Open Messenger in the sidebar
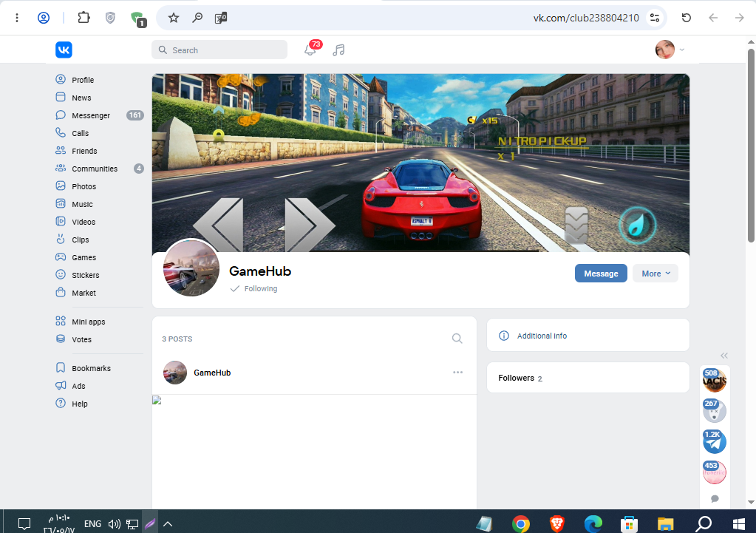Screen dimensions: 756x533 tap(91, 115)
